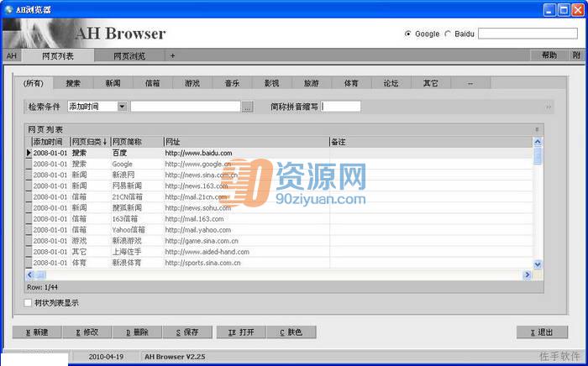The image size is (588, 366).
Task: Click the 保存 button
Action: pyautogui.click(x=187, y=332)
